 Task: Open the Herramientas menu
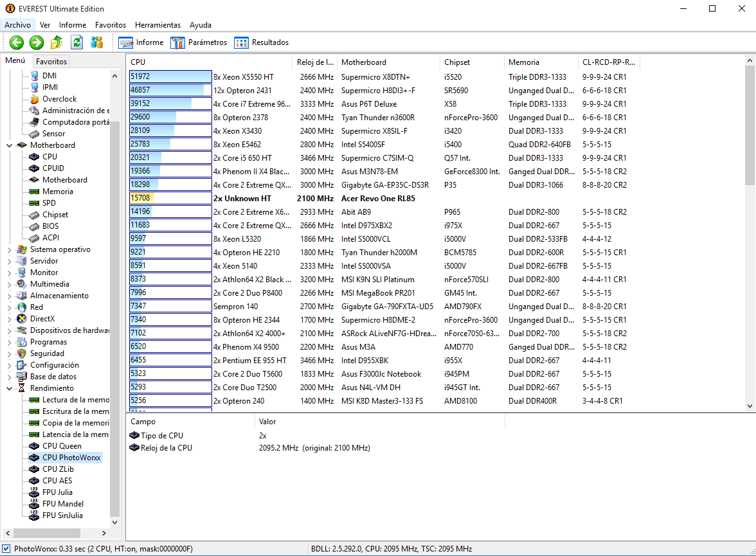click(157, 25)
